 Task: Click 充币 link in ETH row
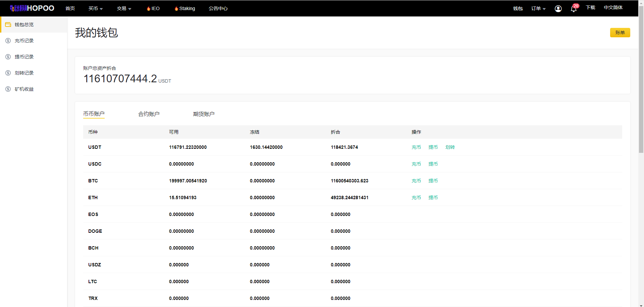tap(416, 198)
